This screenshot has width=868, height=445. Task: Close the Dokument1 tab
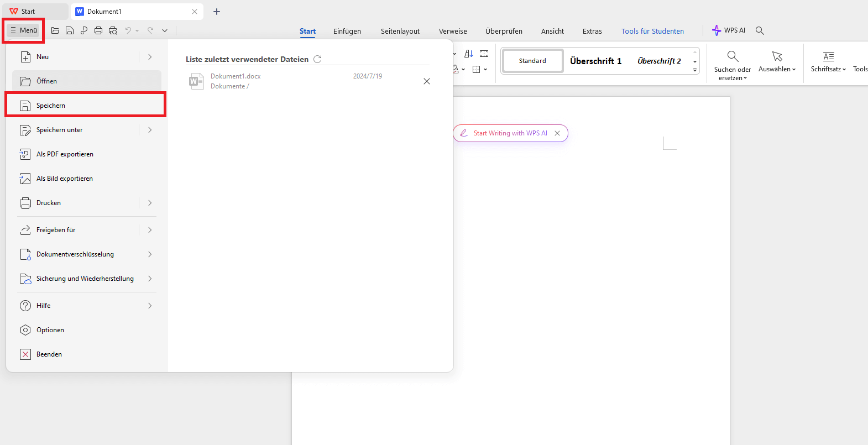(195, 12)
